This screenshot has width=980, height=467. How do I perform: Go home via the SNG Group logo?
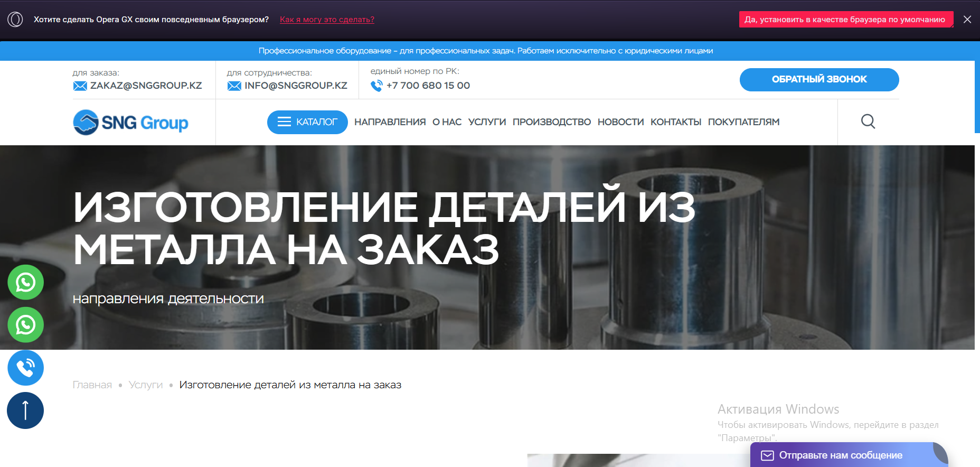(x=130, y=123)
